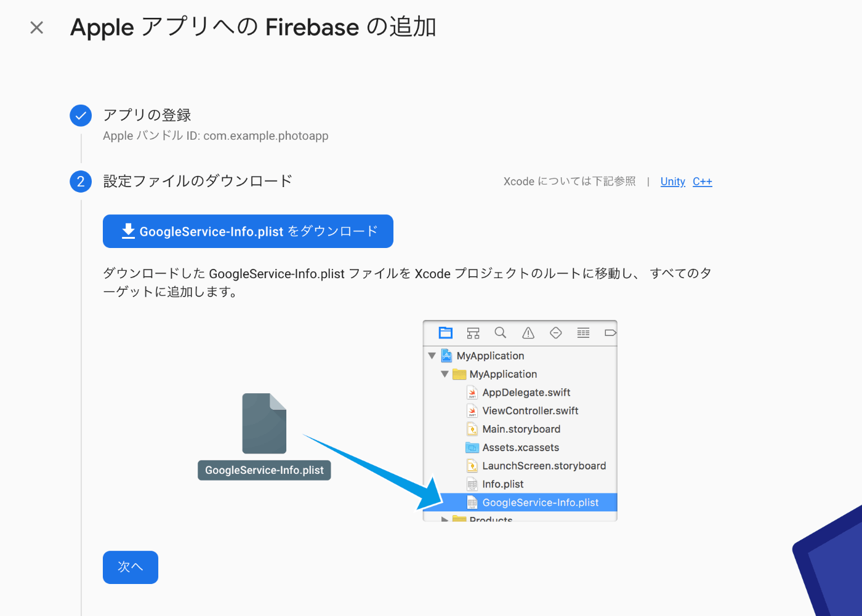This screenshot has height=616, width=862.
Task: Click the ViewController.swift file icon
Action: pos(472,411)
